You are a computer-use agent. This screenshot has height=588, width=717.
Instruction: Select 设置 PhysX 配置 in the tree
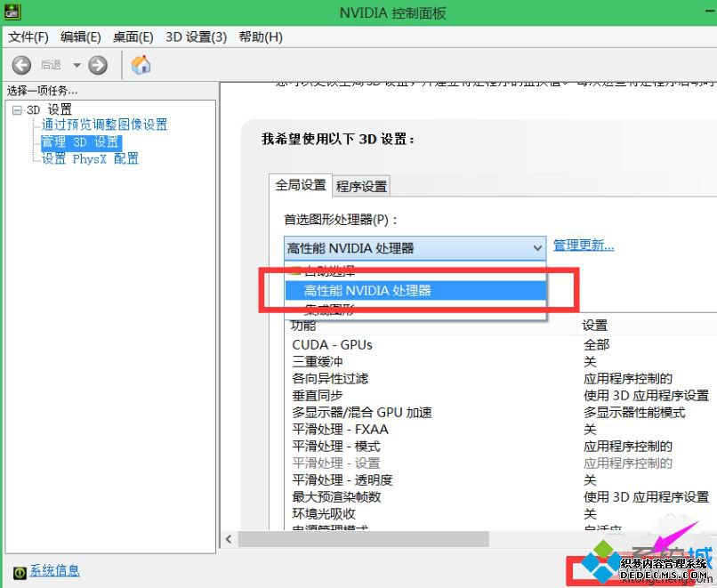pos(90,158)
